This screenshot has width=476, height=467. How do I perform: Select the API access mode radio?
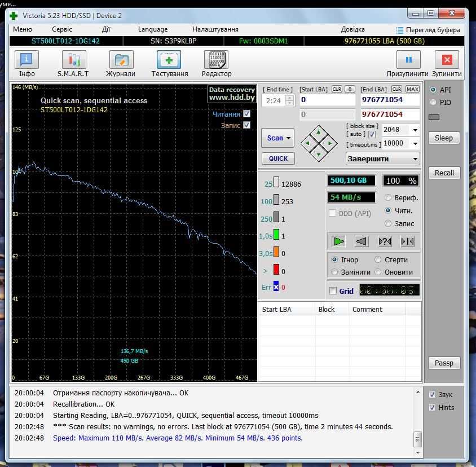(433, 90)
